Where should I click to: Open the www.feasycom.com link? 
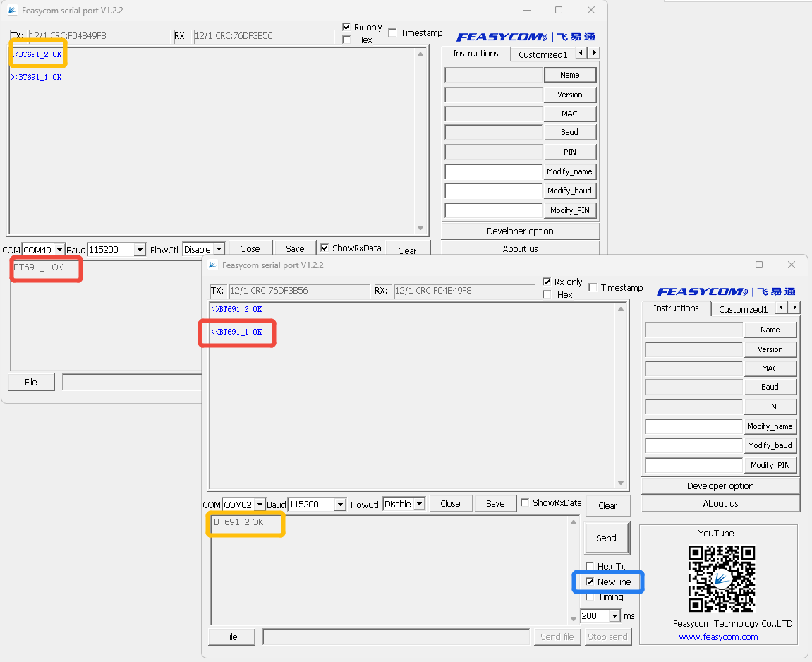click(x=719, y=637)
